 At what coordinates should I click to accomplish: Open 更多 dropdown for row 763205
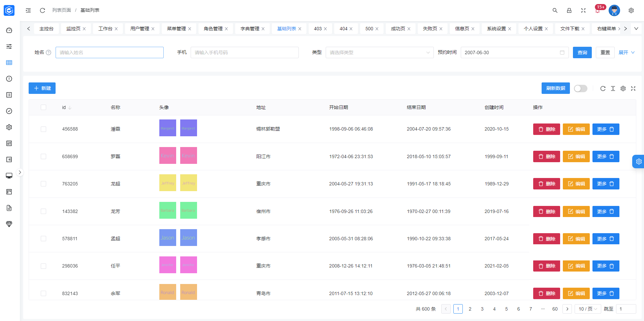pyautogui.click(x=606, y=184)
